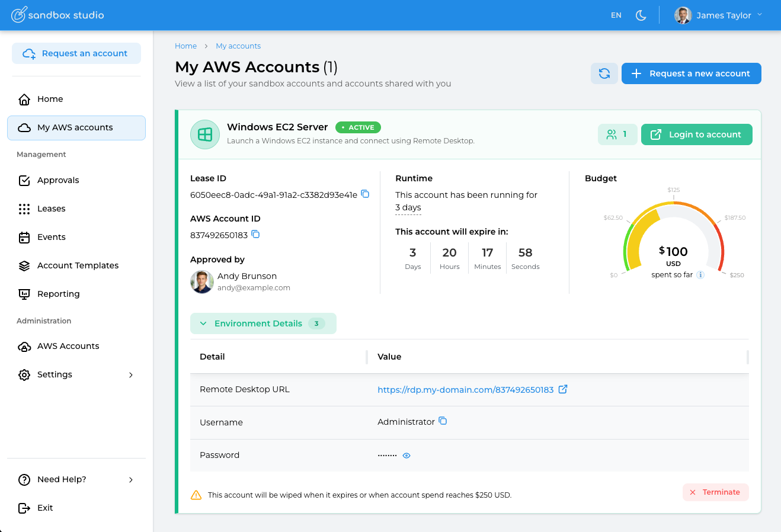Click the Home breadcrumb link
Image resolution: width=781 pixels, height=532 pixels.
185,46
